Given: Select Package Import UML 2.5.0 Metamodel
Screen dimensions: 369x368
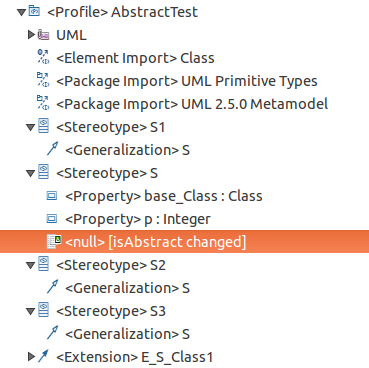Looking at the screenshot, I should click(x=192, y=104).
